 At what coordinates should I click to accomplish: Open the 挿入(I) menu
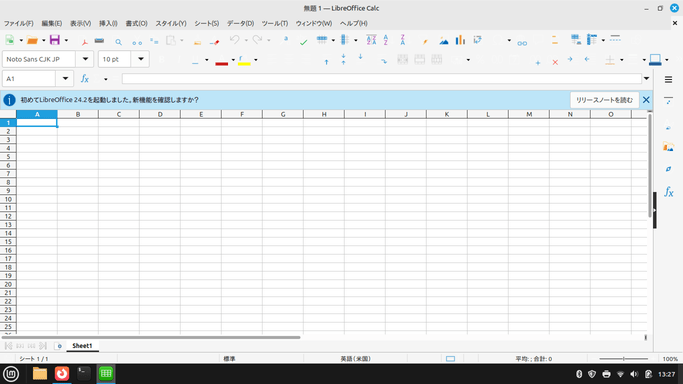click(x=108, y=23)
